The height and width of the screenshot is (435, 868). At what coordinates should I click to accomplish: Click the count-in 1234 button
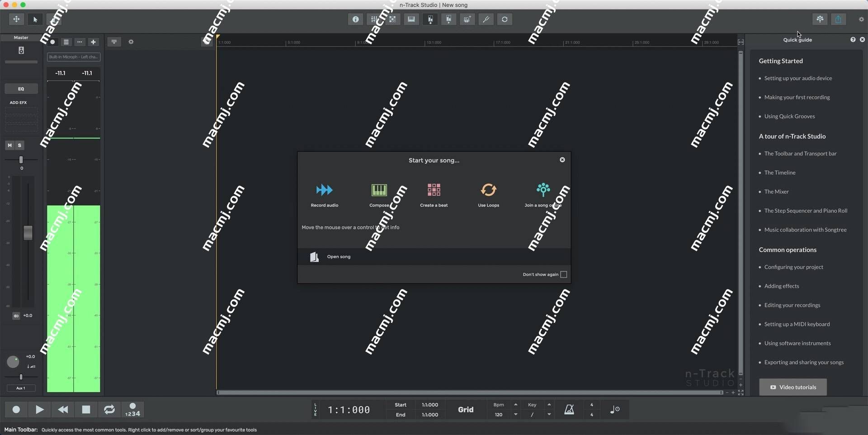pos(132,410)
